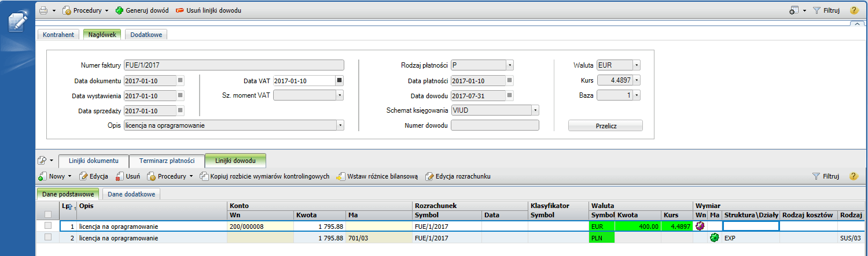868x256 pixels.
Task: Click the Numer dowodu input field
Action: click(495, 125)
